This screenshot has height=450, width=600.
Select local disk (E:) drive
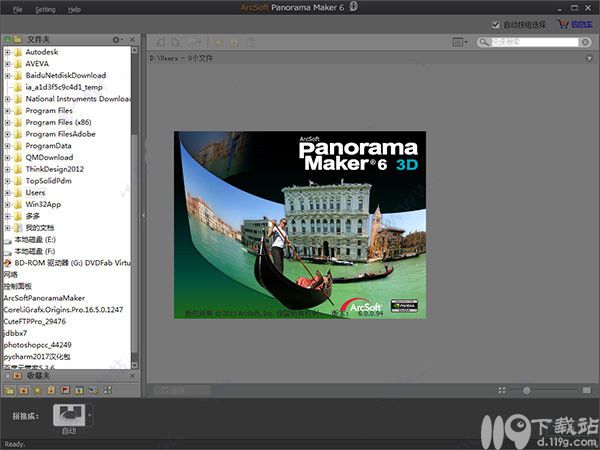click(x=35, y=240)
